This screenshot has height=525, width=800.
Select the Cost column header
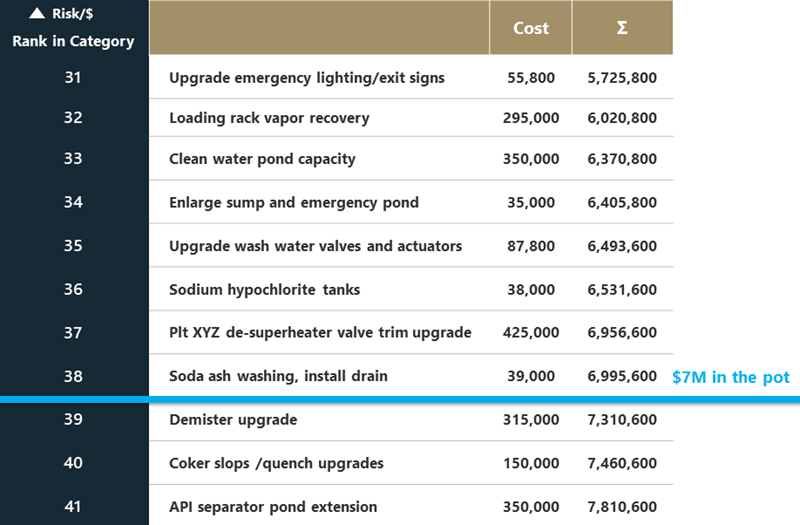[x=530, y=28]
